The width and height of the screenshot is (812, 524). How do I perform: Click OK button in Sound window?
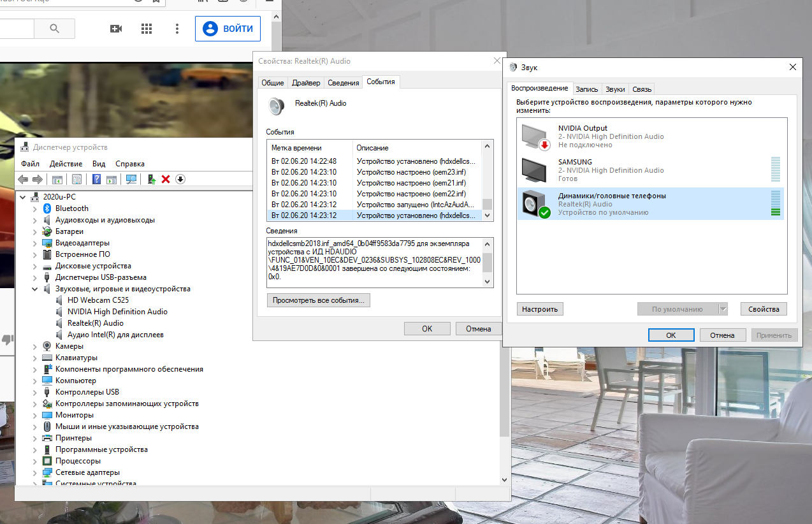coord(671,335)
